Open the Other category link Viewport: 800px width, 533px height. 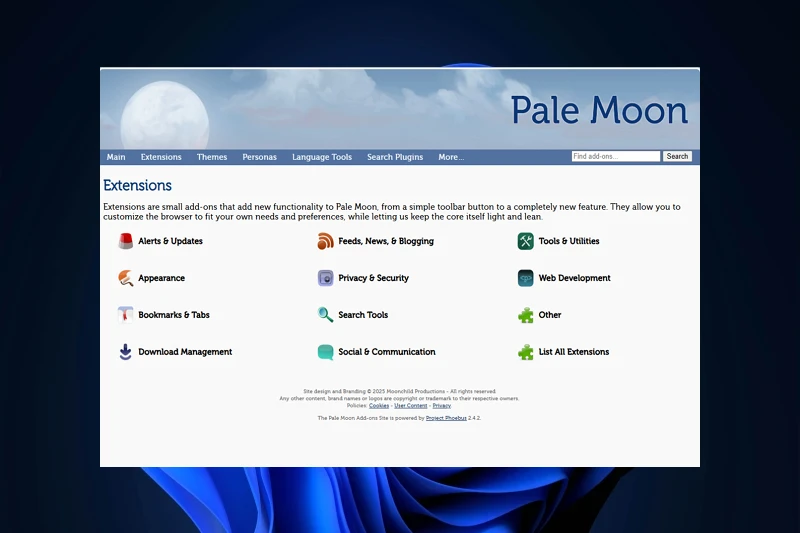[x=550, y=315]
